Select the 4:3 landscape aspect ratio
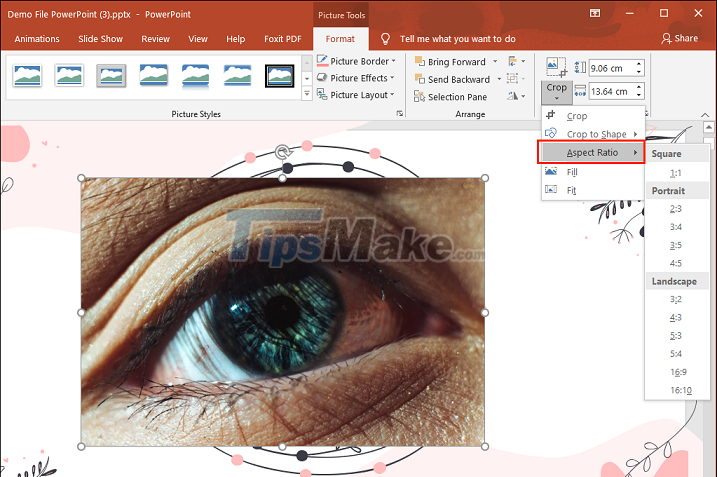 [676, 317]
